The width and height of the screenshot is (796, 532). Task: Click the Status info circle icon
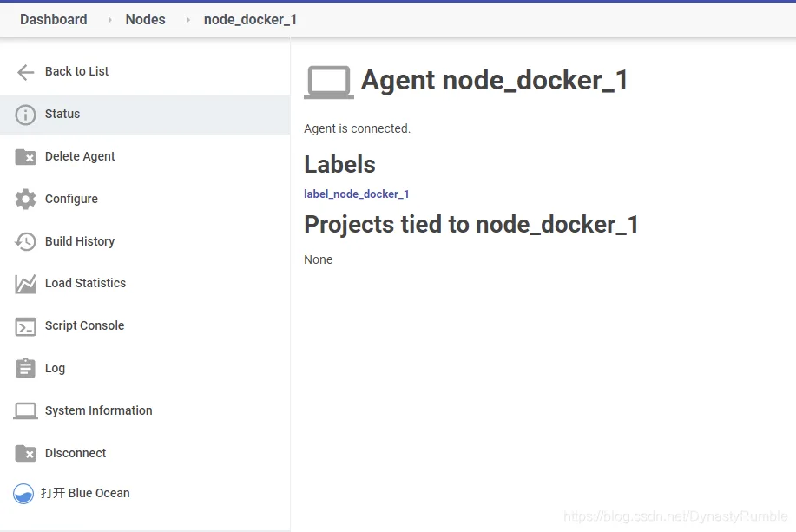click(25, 115)
